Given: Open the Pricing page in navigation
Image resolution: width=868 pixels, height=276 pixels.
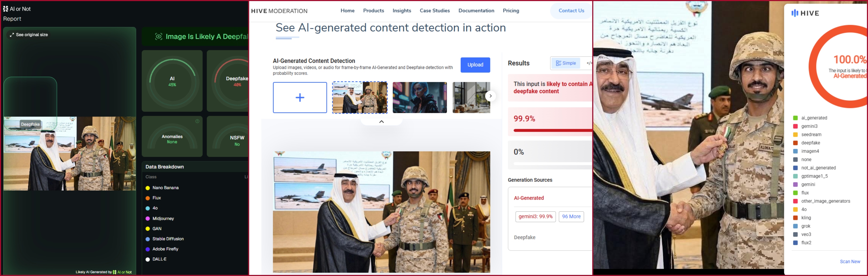Looking at the screenshot, I should point(511,11).
